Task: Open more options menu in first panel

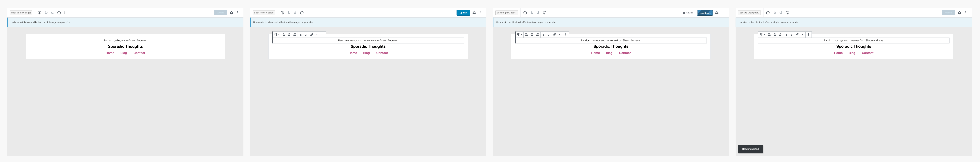Action: (x=237, y=13)
